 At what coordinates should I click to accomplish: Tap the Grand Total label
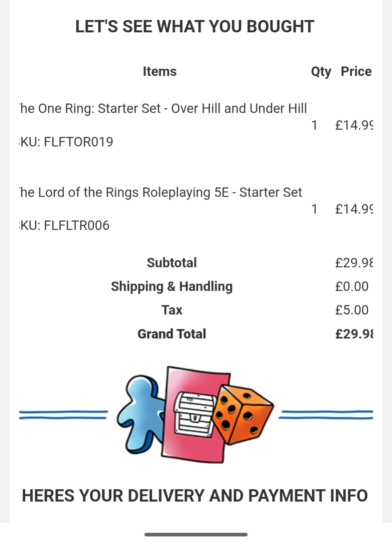coord(171,334)
